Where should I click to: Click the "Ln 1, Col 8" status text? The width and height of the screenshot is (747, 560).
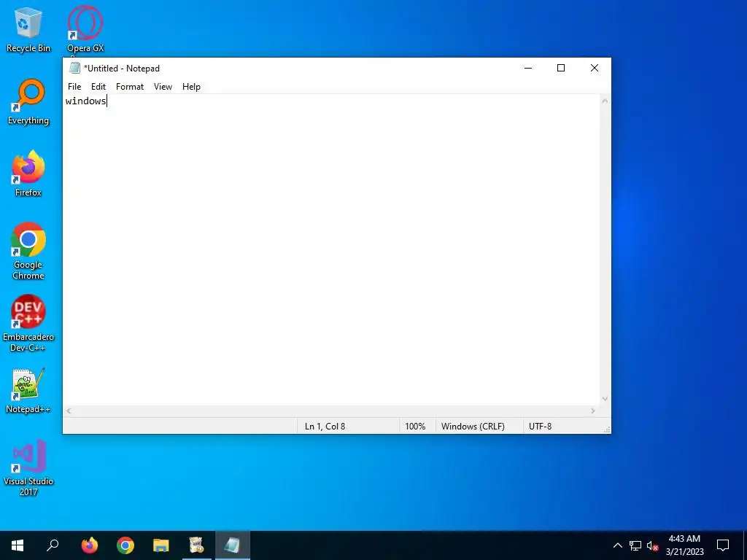pos(325,426)
